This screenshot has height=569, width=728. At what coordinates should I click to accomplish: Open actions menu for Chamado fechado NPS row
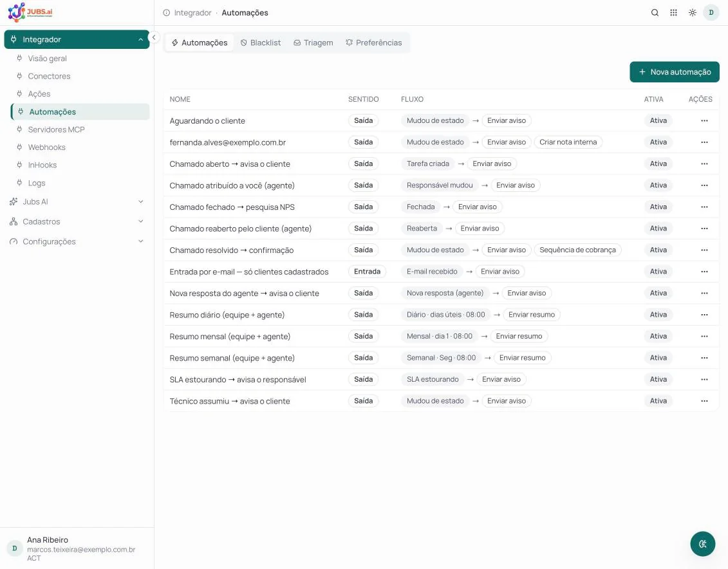point(704,207)
